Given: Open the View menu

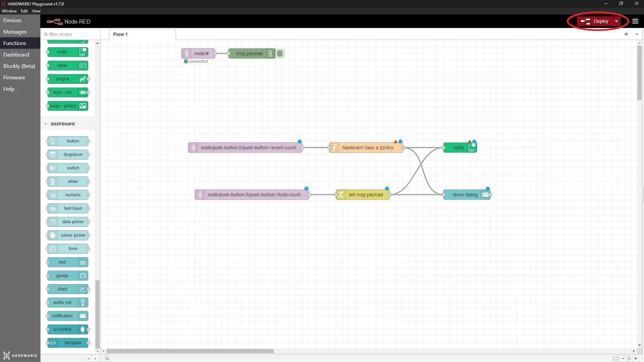Looking at the screenshot, I should [x=36, y=11].
